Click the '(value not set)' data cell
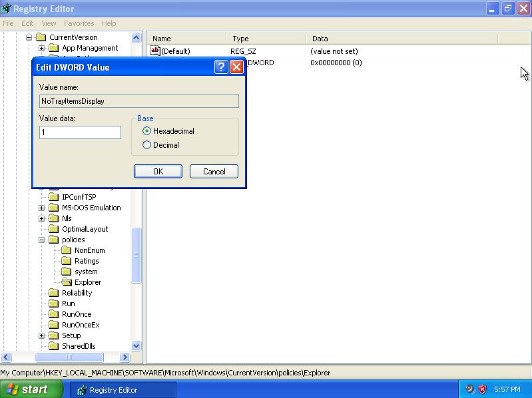Image resolution: width=532 pixels, height=398 pixels. 334,51
